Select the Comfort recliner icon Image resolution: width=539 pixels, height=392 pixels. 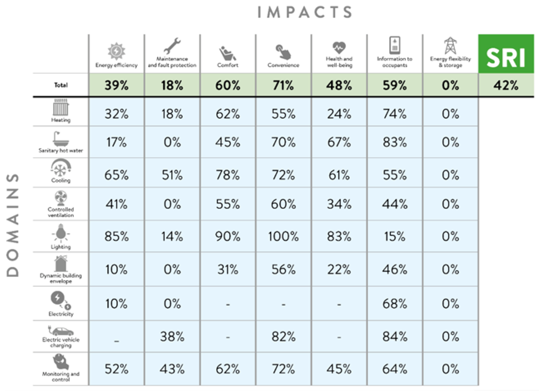(227, 53)
